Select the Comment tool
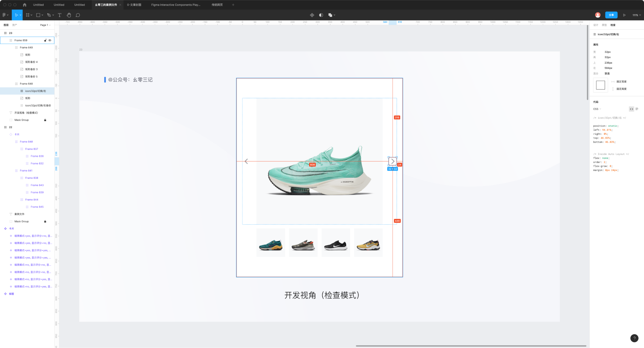Image resolution: width=644 pixels, height=348 pixels. (78, 15)
